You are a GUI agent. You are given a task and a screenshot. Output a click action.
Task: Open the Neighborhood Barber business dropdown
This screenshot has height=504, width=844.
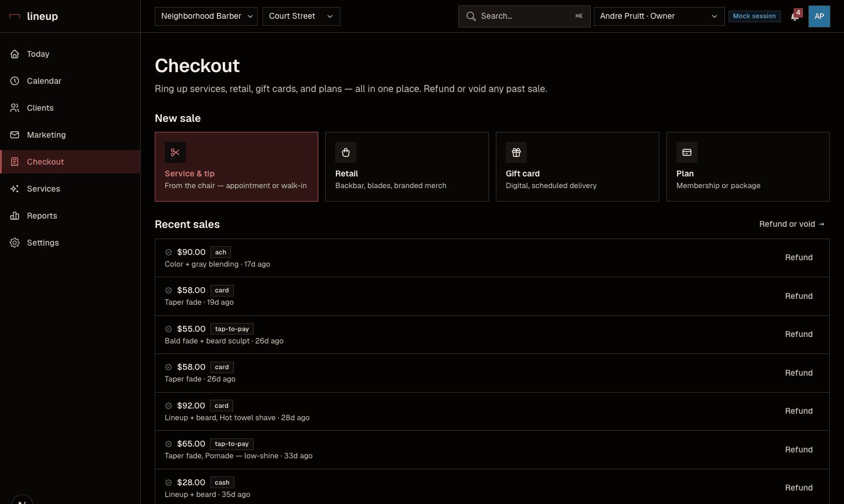coord(206,16)
